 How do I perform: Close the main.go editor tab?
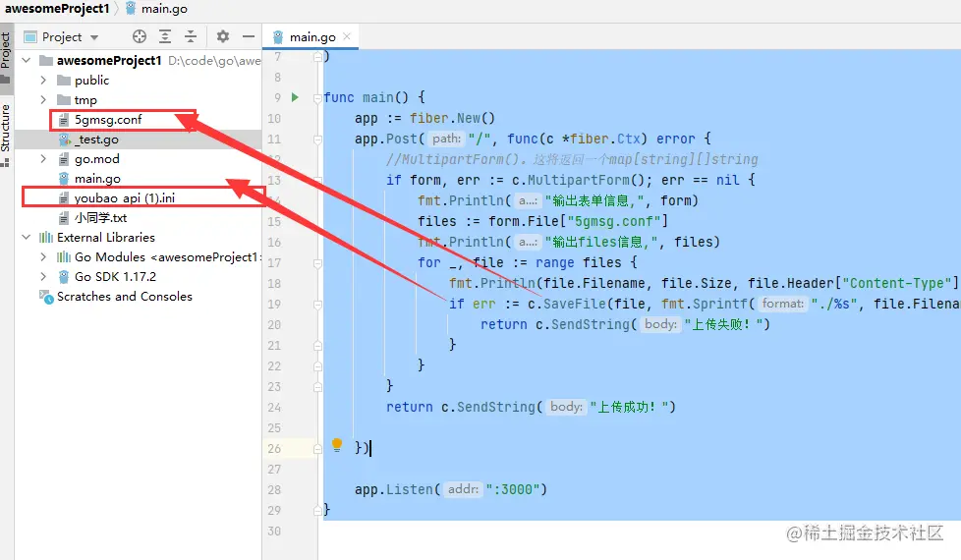coord(347,36)
